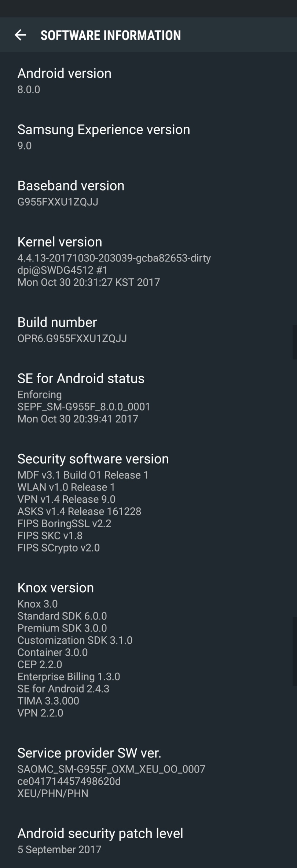Open the Service provider SW ver. entry
297x868 pixels.
[x=89, y=753]
